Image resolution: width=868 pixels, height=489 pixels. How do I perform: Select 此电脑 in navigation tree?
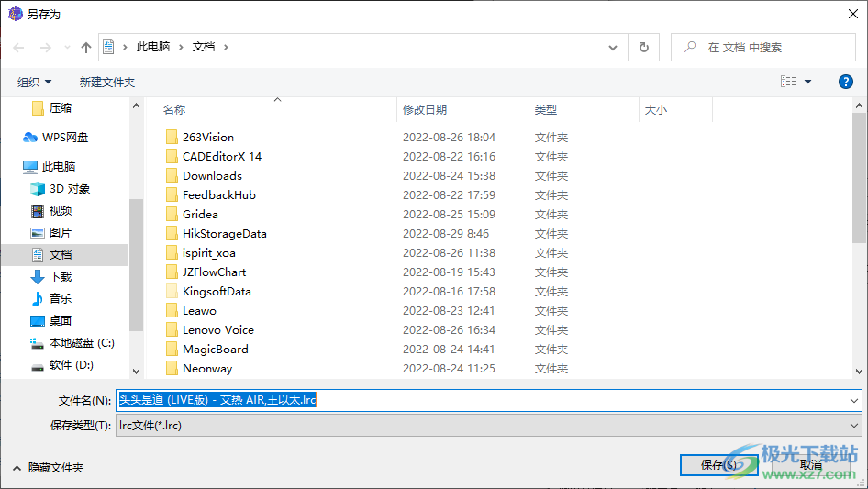[x=50, y=167]
